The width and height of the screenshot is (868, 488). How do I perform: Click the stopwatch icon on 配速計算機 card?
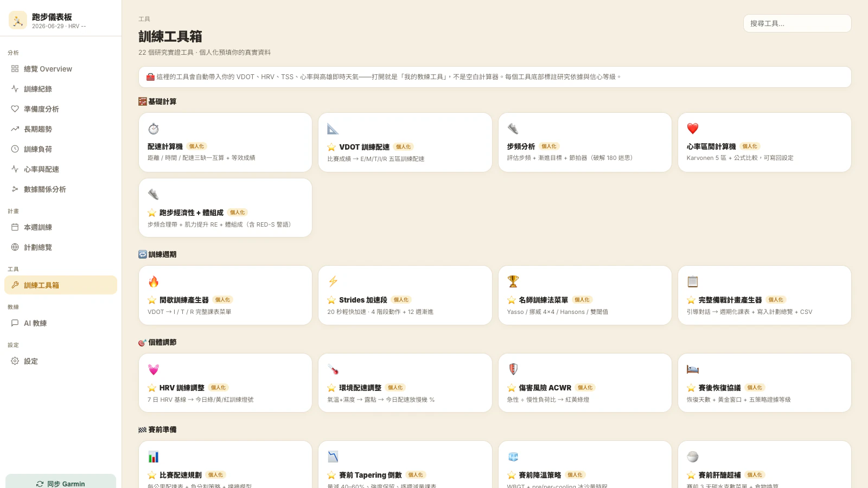point(154,129)
